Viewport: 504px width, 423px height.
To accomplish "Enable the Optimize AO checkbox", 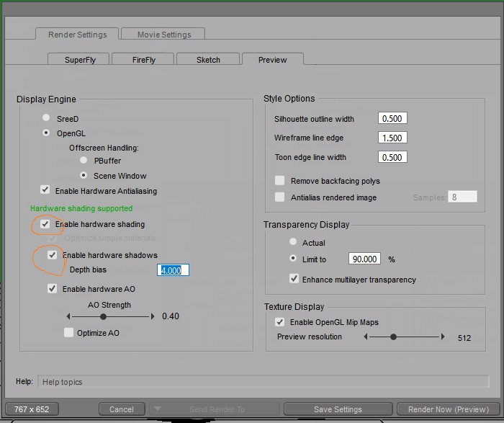I will [x=68, y=333].
